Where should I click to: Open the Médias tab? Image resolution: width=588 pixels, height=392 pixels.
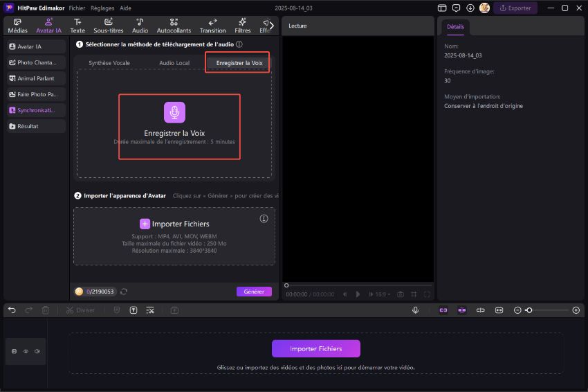coord(17,26)
